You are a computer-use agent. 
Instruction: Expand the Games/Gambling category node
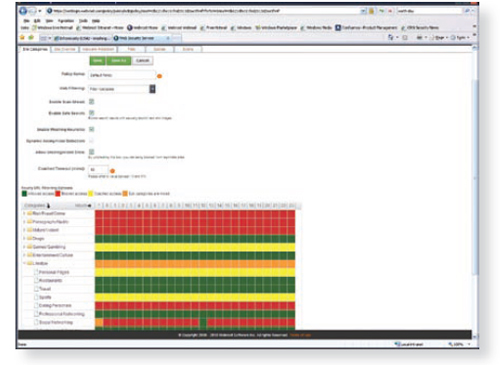point(24,247)
